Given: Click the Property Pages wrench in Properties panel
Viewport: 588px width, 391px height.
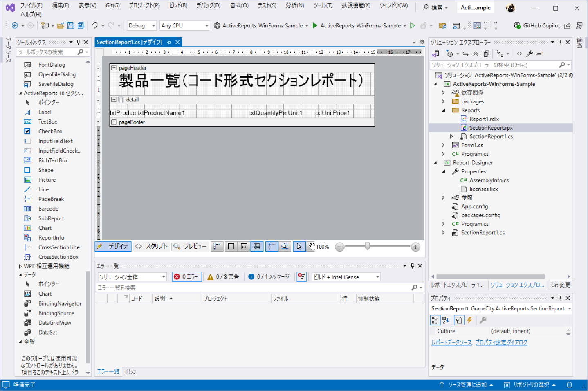Looking at the screenshot, I should tap(483, 320).
